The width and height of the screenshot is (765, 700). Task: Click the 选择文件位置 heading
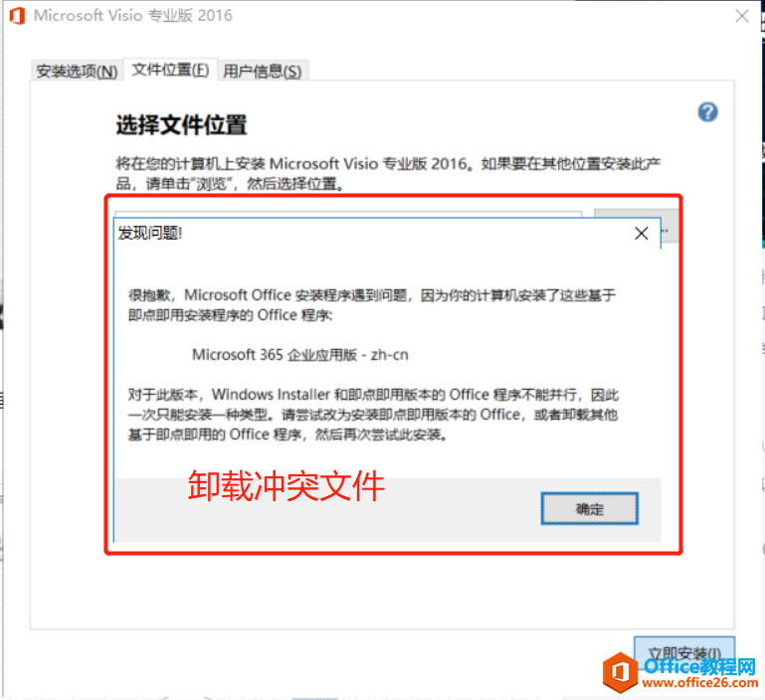click(181, 125)
